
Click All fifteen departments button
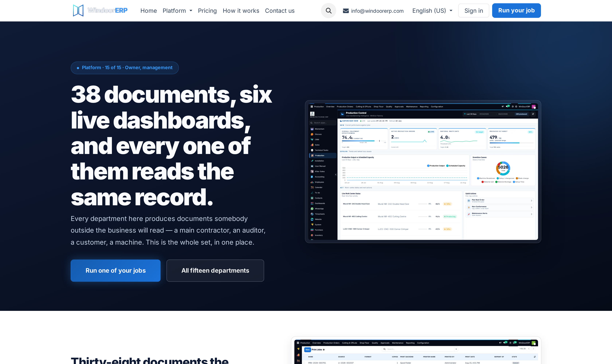pos(215,270)
